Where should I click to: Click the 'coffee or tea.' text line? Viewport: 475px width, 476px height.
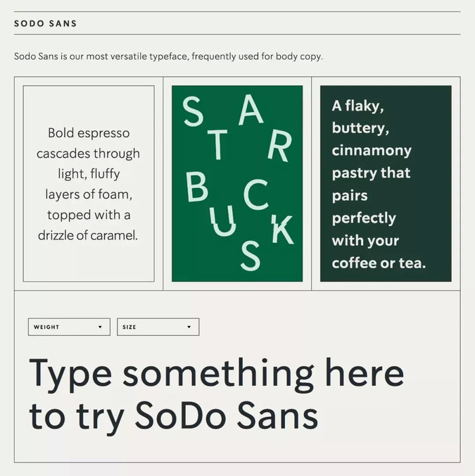[x=379, y=263]
